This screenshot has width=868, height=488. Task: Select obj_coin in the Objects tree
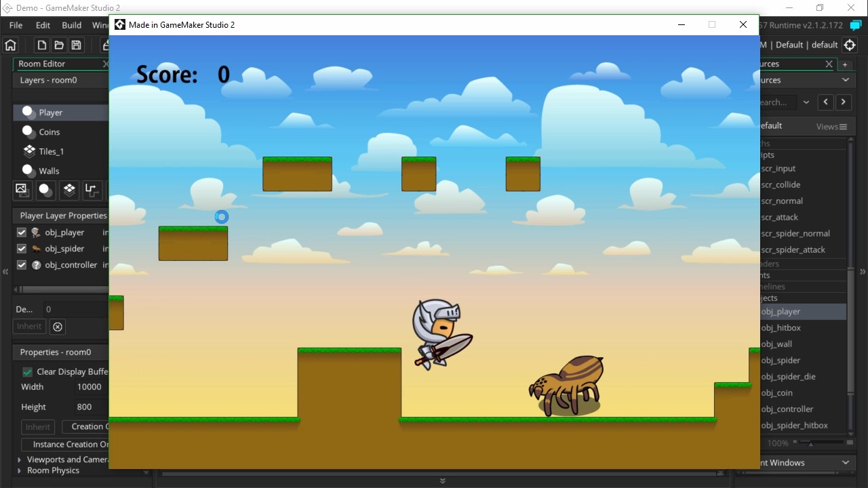pyautogui.click(x=777, y=393)
